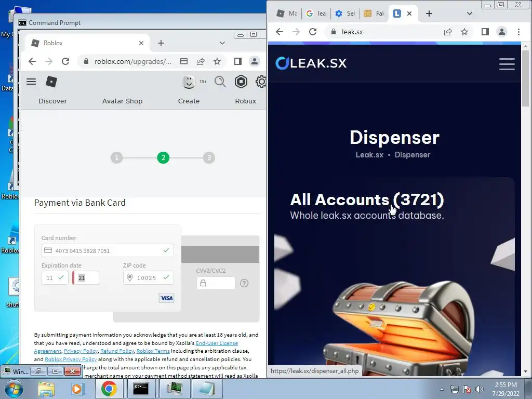Image resolution: width=532 pixels, height=399 pixels.
Task: Open the Xsolla Privacy Policy link
Action: (81, 351)
